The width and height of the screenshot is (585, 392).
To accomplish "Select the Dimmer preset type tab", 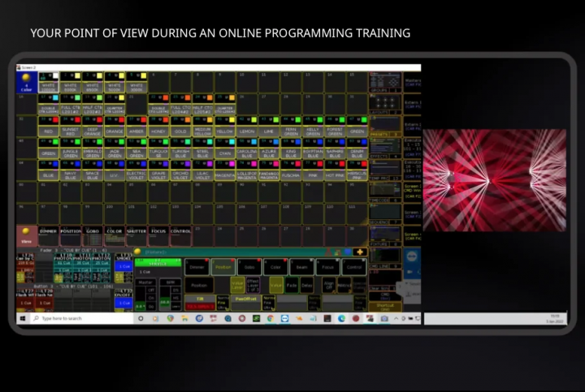I will click(x=197, y=265).
